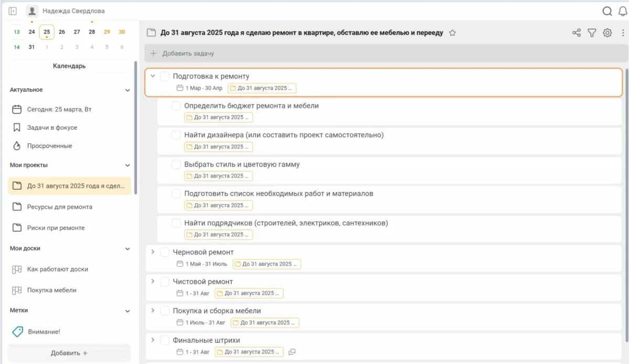The height and width of the screenshot is (364, 629).
Task: Collapse the sidebar using the panel icon
Action: [x=12, y=10]
